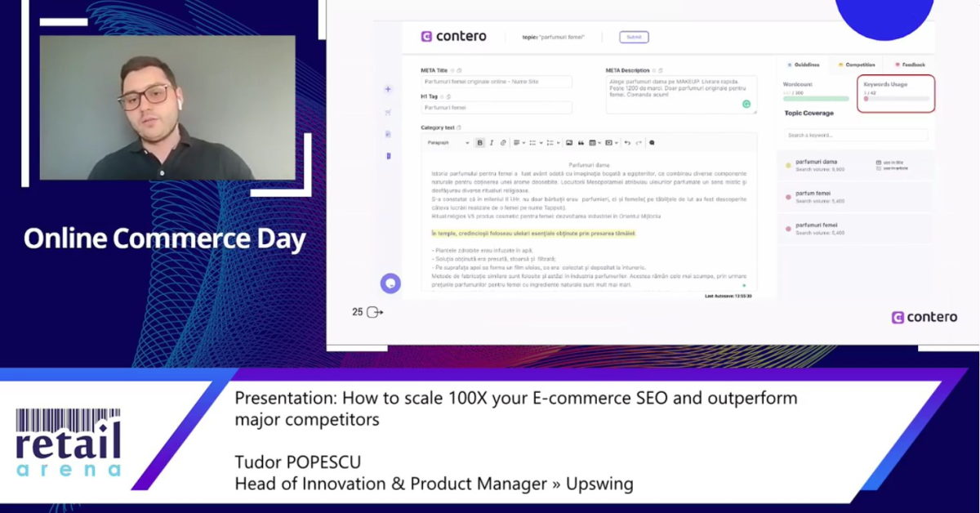The image size is (980, 513).
Task: Click the Submit button
Action: [634, 37]
